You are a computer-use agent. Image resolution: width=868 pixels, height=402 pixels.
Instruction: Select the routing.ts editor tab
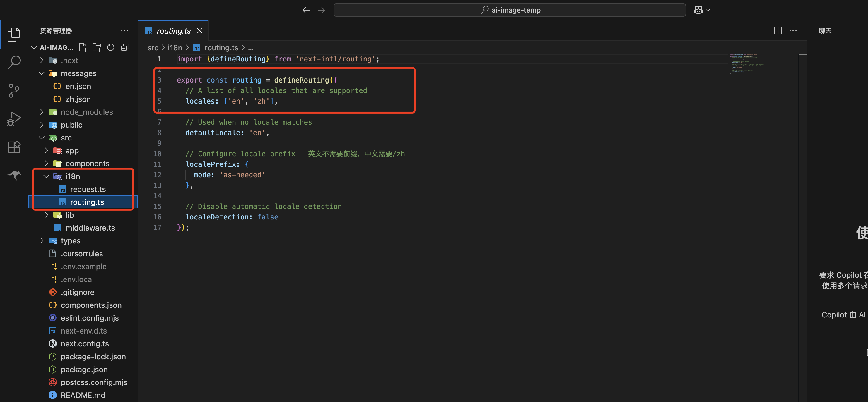(174, 31)
